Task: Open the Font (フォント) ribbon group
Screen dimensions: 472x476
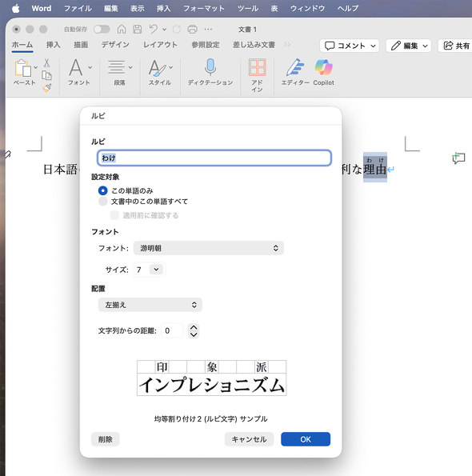Action: 79,72
